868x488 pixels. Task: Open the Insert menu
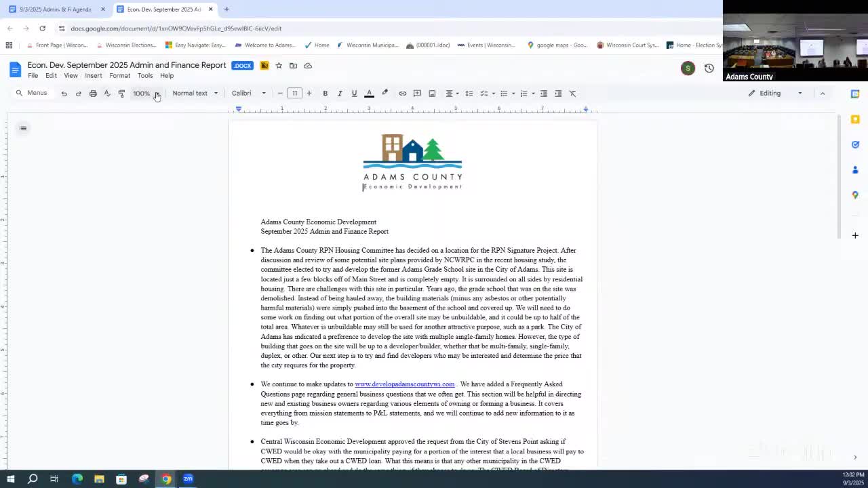(94, 75)
